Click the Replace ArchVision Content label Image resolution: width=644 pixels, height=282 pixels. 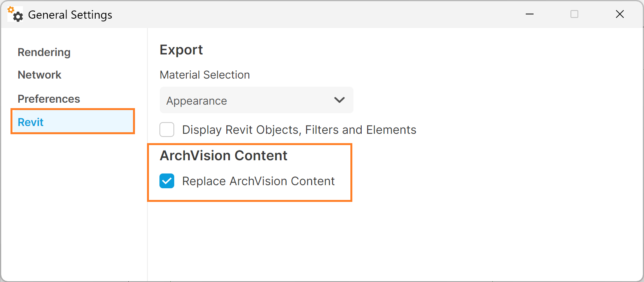click(258, 181)
